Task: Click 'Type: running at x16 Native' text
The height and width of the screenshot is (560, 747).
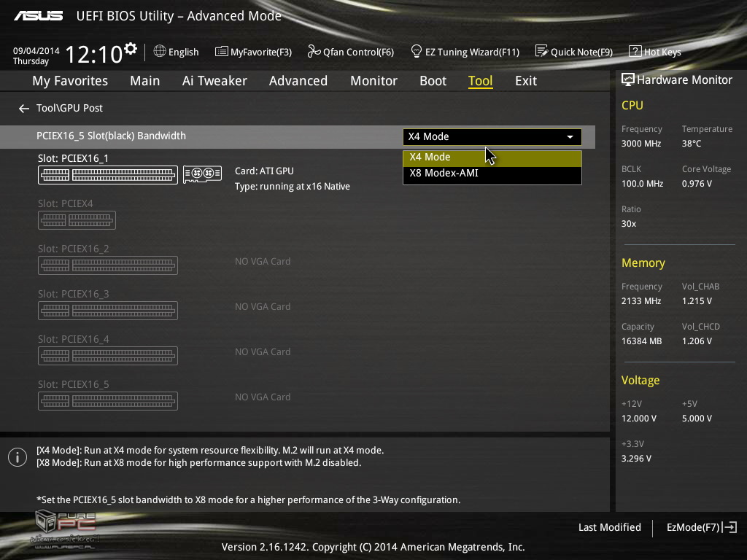Action: tap(292, 187)
